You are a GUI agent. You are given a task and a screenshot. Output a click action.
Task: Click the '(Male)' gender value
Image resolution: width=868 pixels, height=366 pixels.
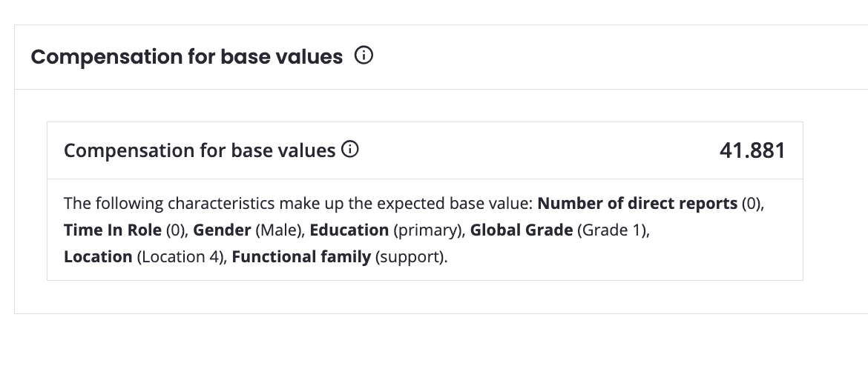[278, 230]
